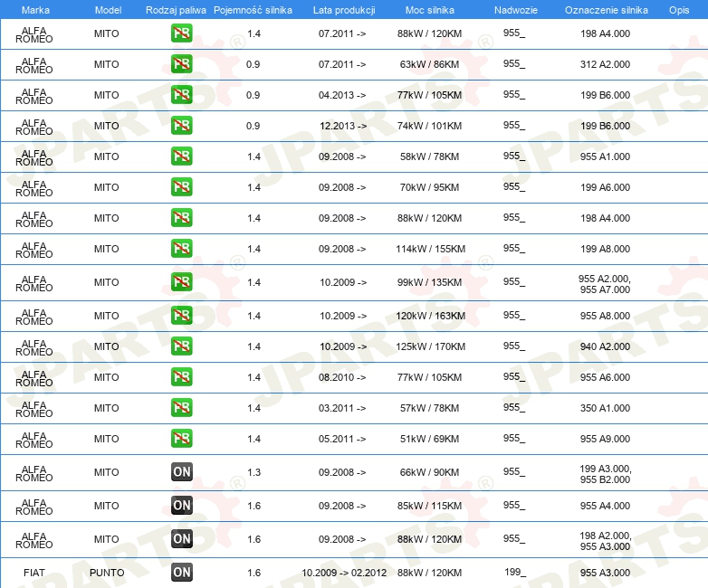The width and height of the screenshot is (708, 588).
Task: Click the ON diesel icon in the 198 A2.000, 955 A3.000 row
Action: 181,539
